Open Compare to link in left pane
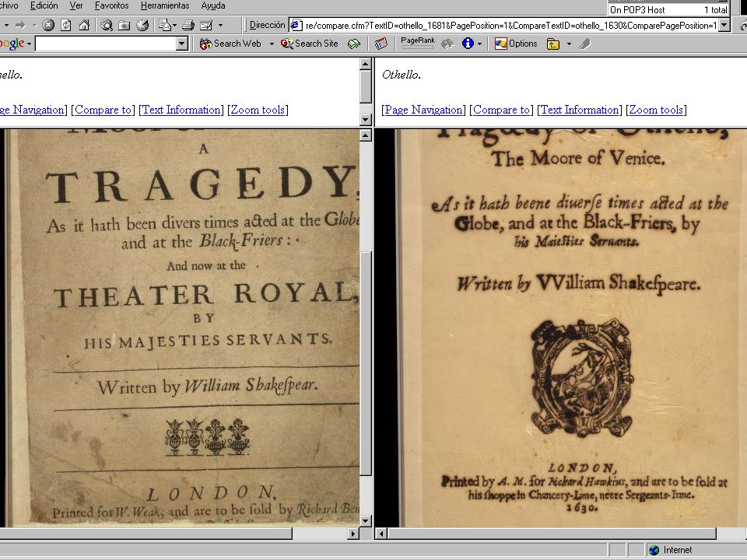 103,110
